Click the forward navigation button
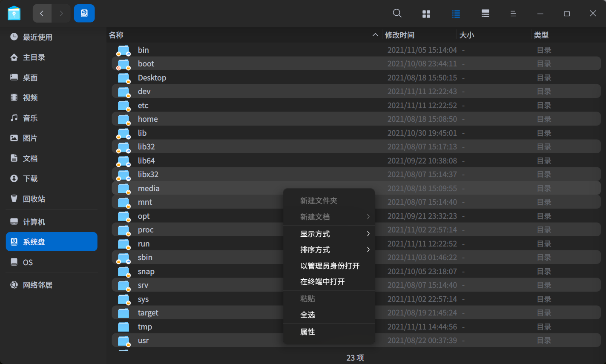 (x=61, y=13)
